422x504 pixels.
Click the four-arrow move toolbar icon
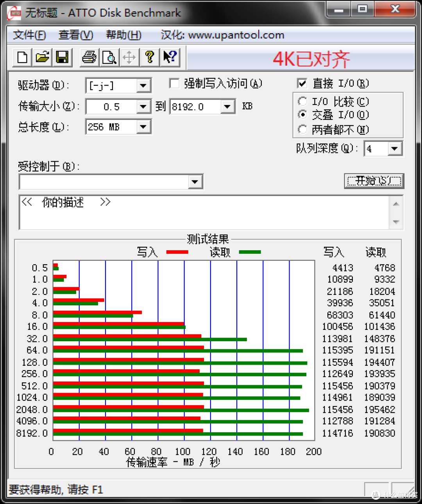129,57
